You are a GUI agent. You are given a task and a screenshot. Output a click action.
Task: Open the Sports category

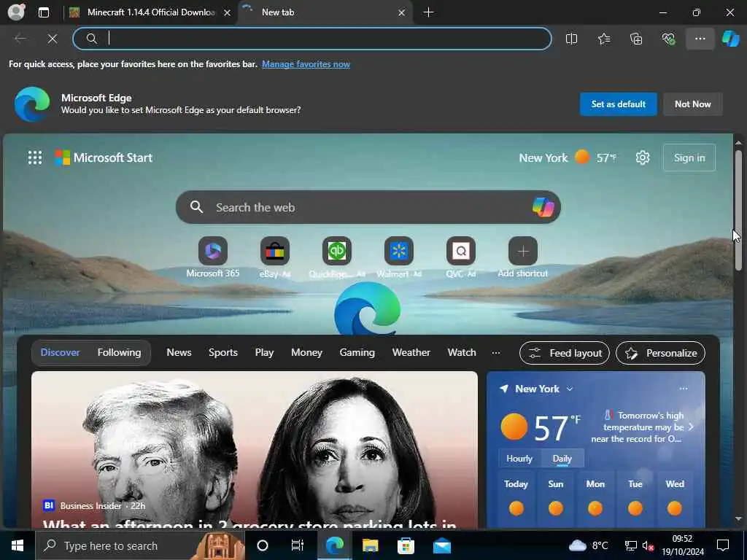[223, 352]
